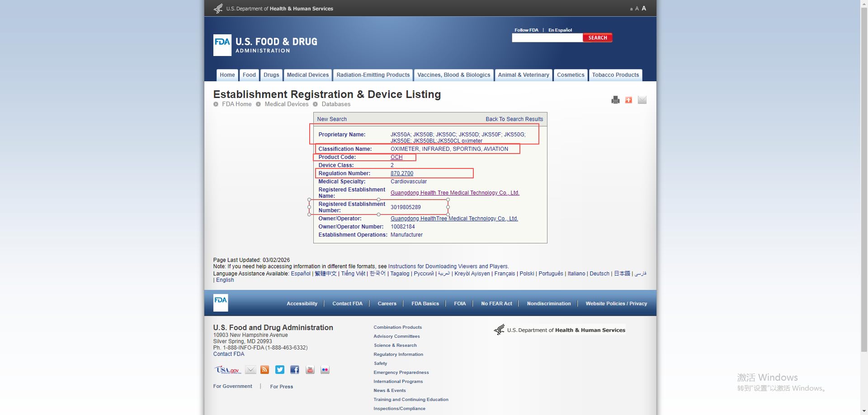Open the OCH product code link
The height and width of the screenshot is (415, 868).
[396, 157]
